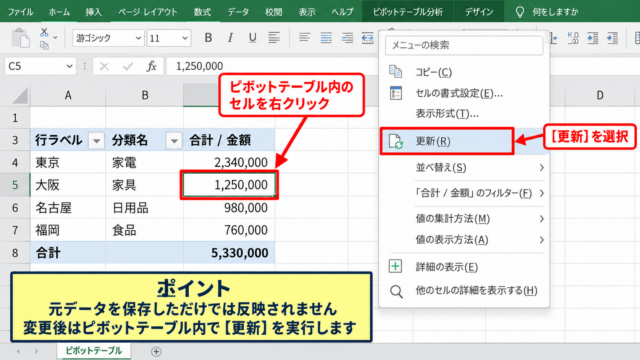Viewport: 640px width, 360px height.
Task: Open the デザイン ribbon tab
Action: tap(479, 12)
